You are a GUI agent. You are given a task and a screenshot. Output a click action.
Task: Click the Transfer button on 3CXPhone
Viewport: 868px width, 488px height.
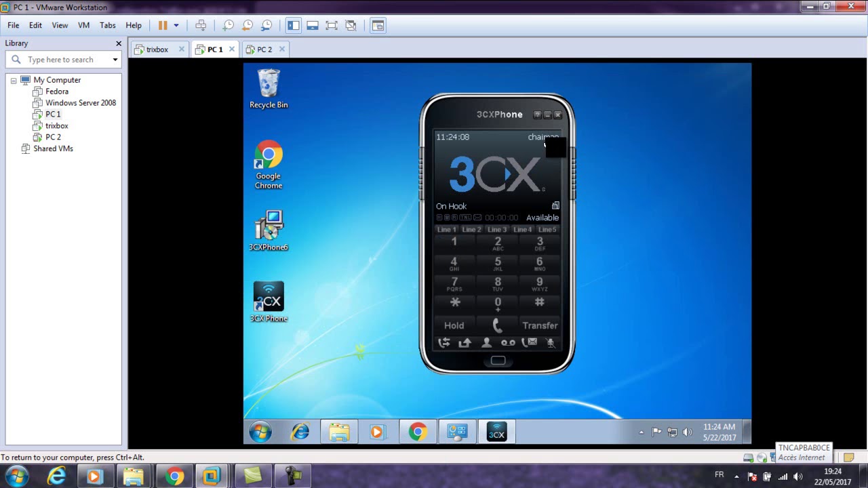(x=540, y=325)
